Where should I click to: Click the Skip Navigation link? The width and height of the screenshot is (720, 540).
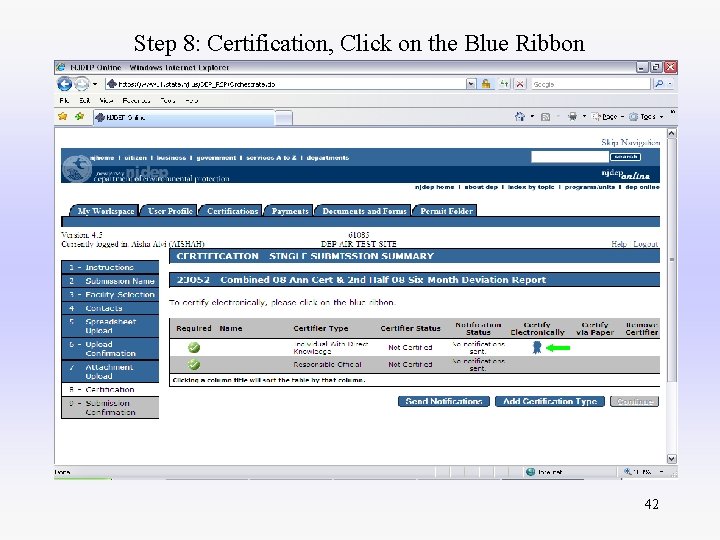[630, 142]
